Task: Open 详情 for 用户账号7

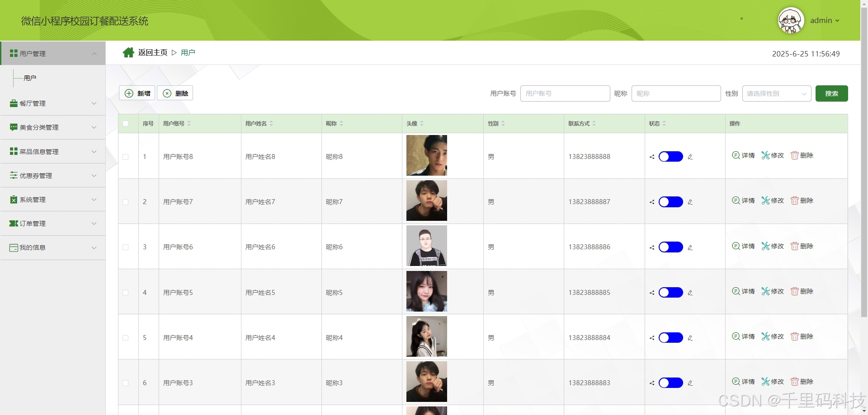Action: 743,201
